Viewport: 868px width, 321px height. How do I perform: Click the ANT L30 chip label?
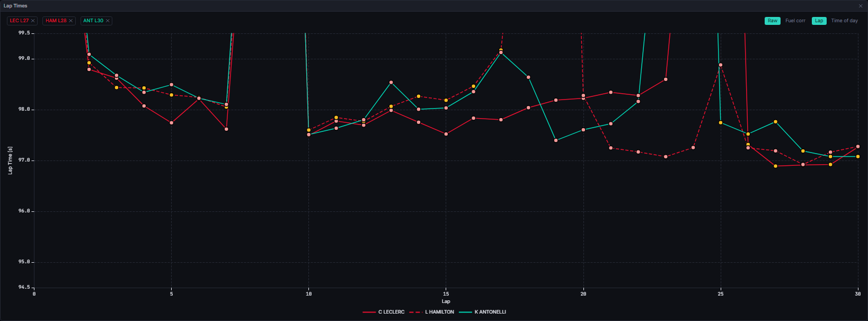[x=93, y=21]
